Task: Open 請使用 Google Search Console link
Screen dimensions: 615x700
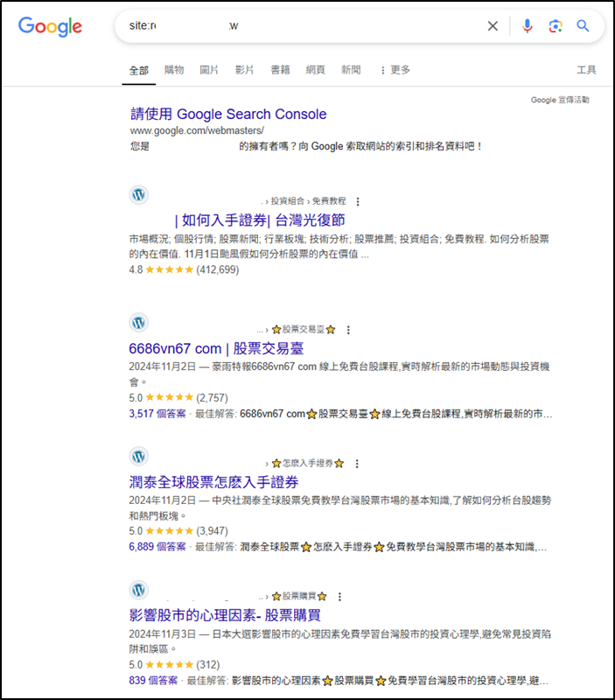Action: 228,114
